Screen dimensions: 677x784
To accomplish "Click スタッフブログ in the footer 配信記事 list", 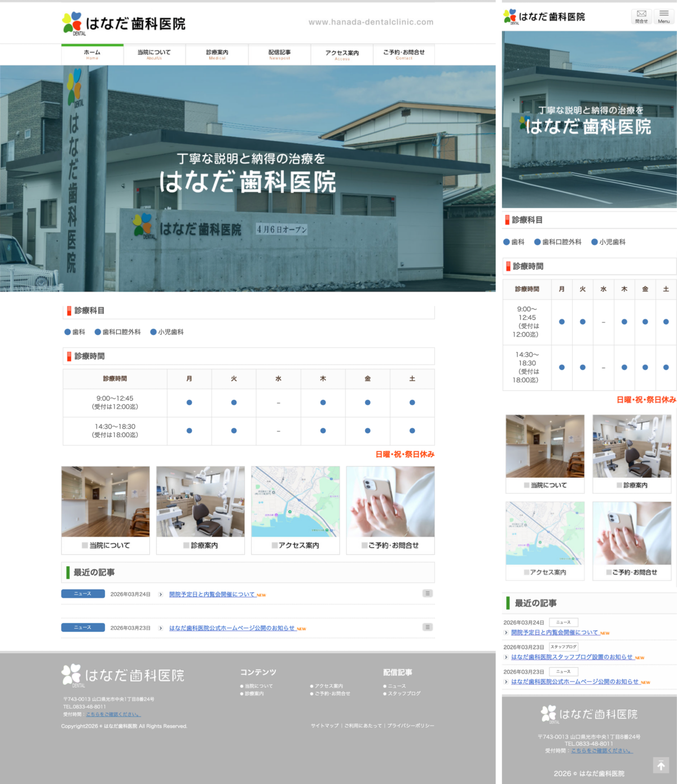I will point(404,694).
